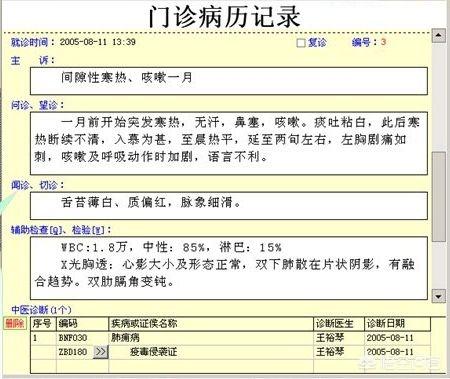Click the >> button beside ZBD180
Viewport: 450px width, 379px height.
pyautogui.click(x=101, y=352)
